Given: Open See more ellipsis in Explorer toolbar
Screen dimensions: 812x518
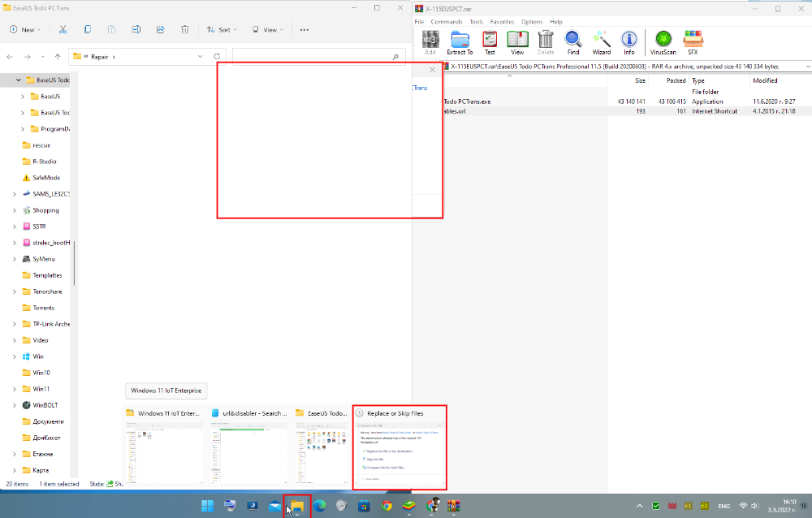Looking at the screenshot, I should tap(304, 29).
